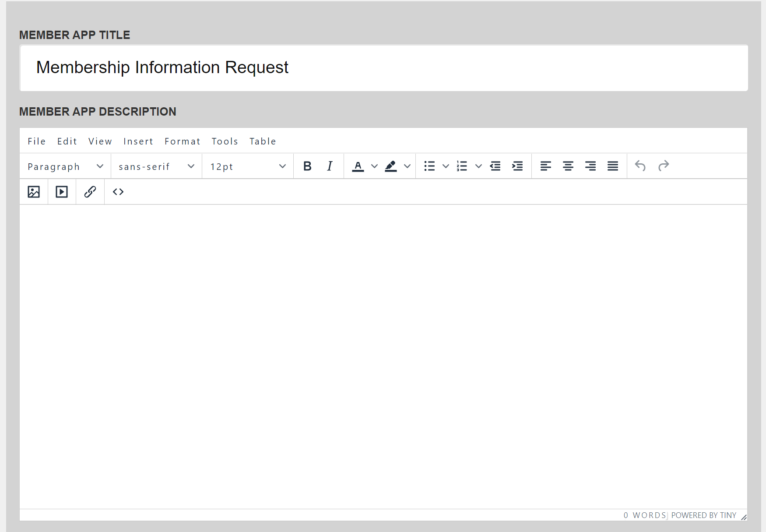Image resolution: width=766 pixels, height=532 pixels.
Task: Toggle bold formatting
Action: coord(307,166)
